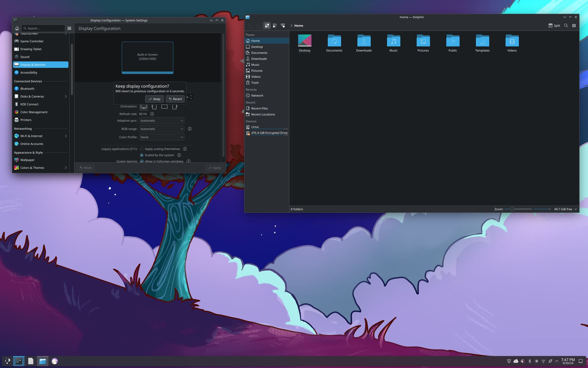Select Display & Monitor in settings sidebar
The height and width of the screenshot is (368, 588).
tap(41, 65)
